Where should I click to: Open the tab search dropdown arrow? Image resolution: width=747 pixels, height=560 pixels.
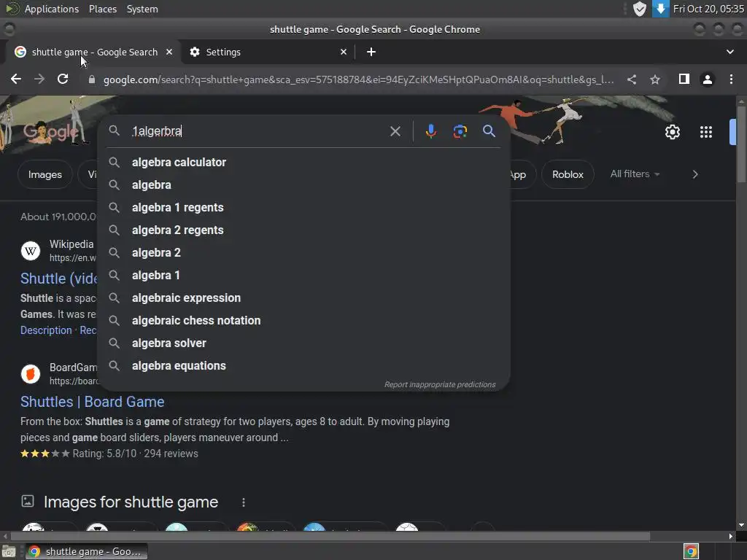729,52
